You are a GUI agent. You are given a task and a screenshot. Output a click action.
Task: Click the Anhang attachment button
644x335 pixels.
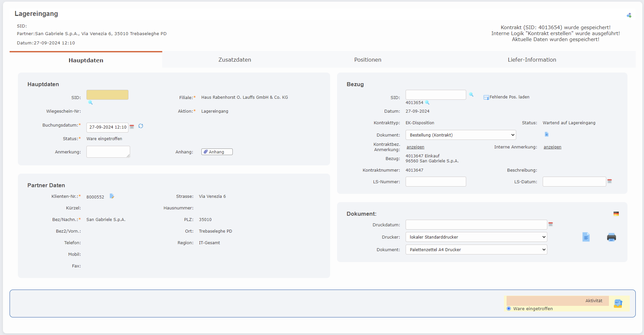217,152
